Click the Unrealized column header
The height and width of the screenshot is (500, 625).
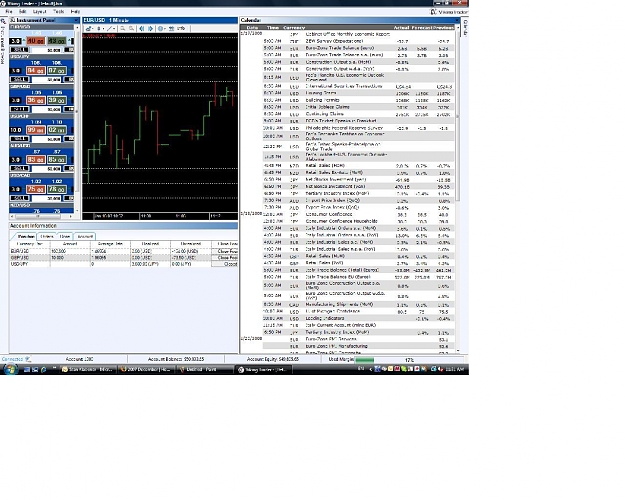click(191, 244)
